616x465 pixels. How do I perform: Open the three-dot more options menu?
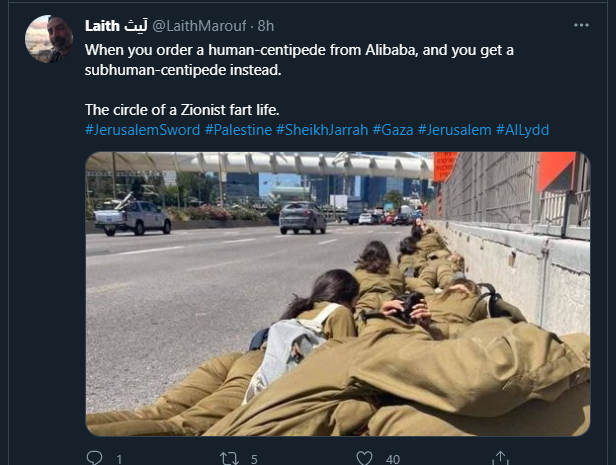pos(581,25)
